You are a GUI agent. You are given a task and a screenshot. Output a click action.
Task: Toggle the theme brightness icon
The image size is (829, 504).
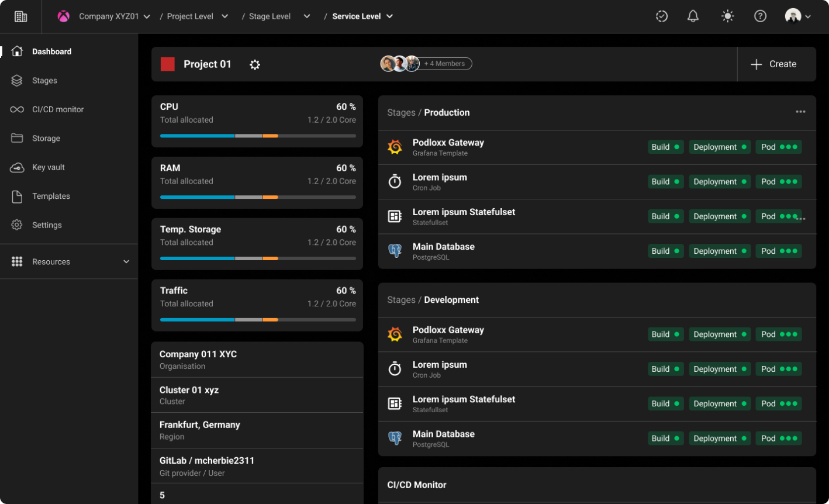(x=727, y=16)
